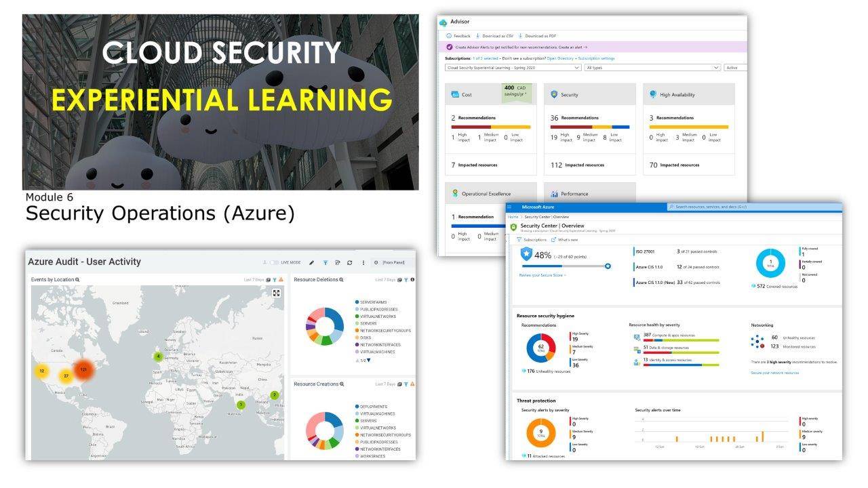The image size is (868, 488).
Task: Open the Directory + Subscription settings link
Action: click(580, 58)
